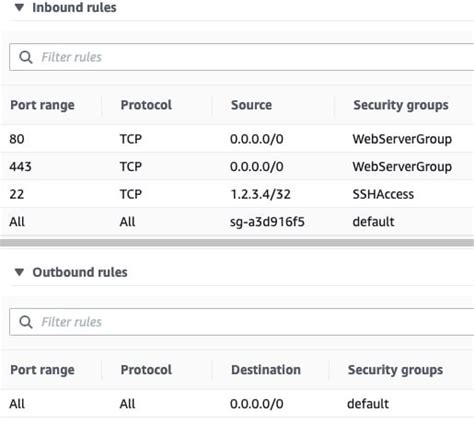Select the port 80 inbound rule

(237, 139)
